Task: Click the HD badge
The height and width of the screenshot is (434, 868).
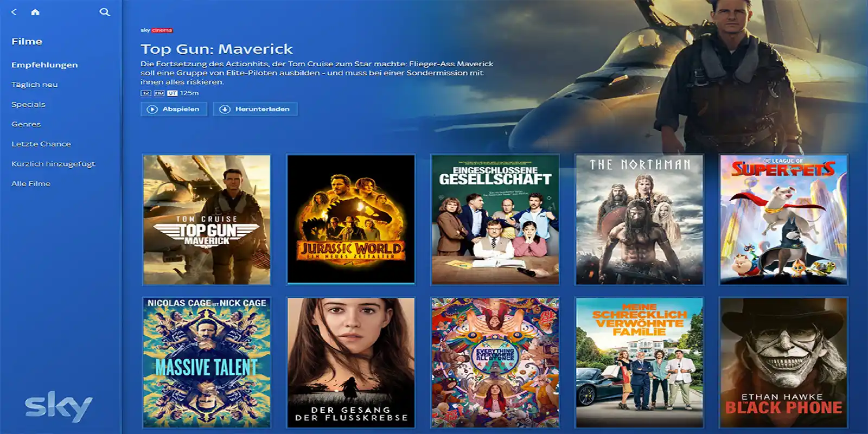Action: (x=159, y=93)
